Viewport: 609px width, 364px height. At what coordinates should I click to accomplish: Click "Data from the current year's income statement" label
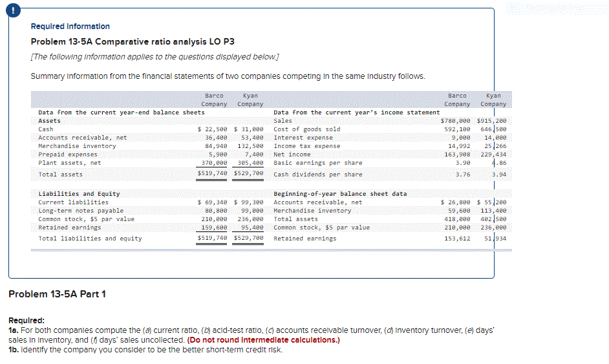click(357, 112)
